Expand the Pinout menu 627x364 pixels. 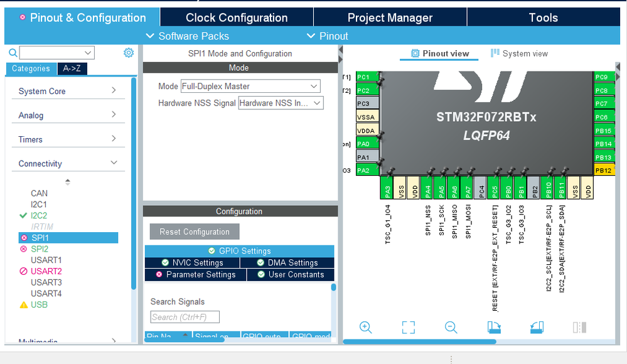pyautogui.click(x=327, y=36)
